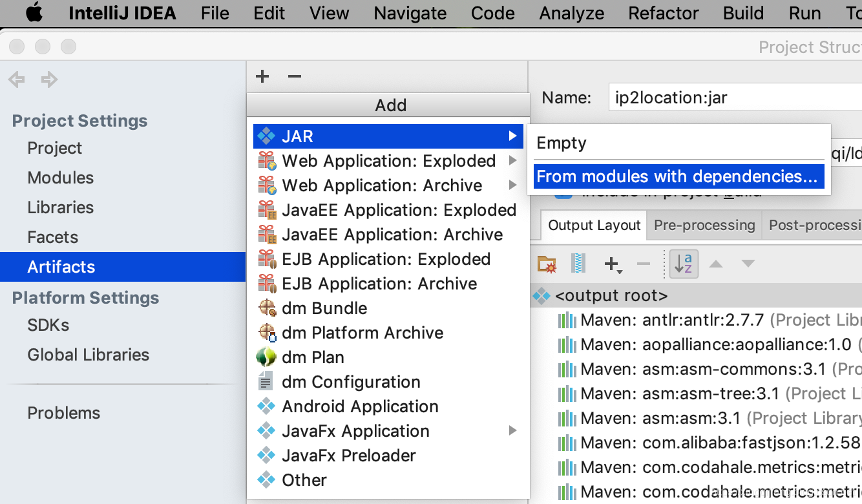Select Maven: aopalliance:aopalliance:1.0 entry
Screen dimensions: 862x504
coord(709,344)
